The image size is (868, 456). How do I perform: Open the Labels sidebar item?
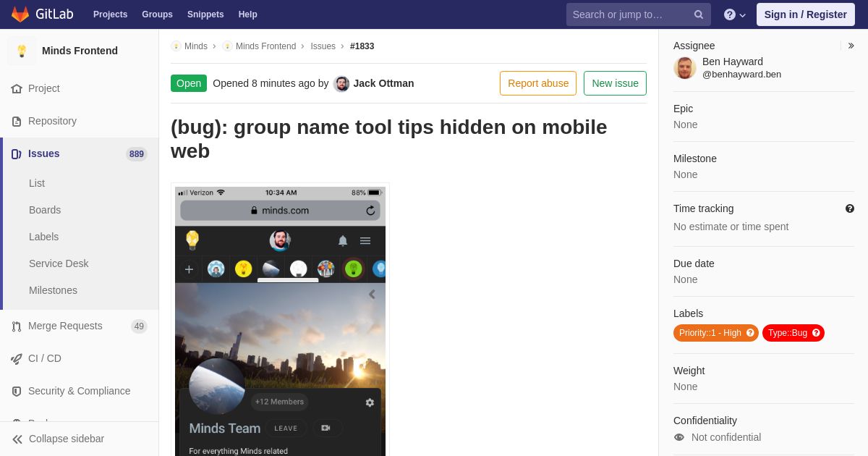[x=43, y=237]
